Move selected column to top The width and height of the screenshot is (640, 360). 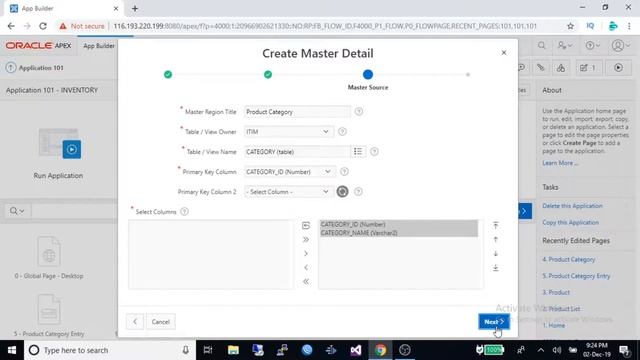[x=496, y=225]
